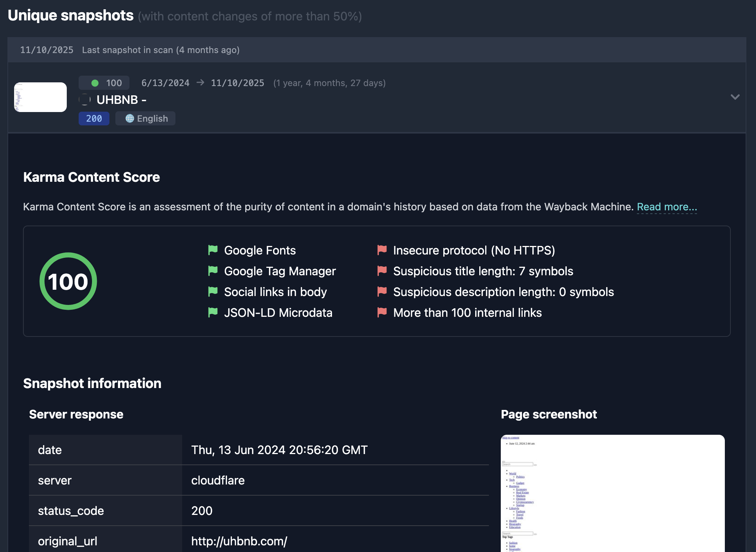
Task: Open the page screenshot thumbnail
Action: pos(613,493)
